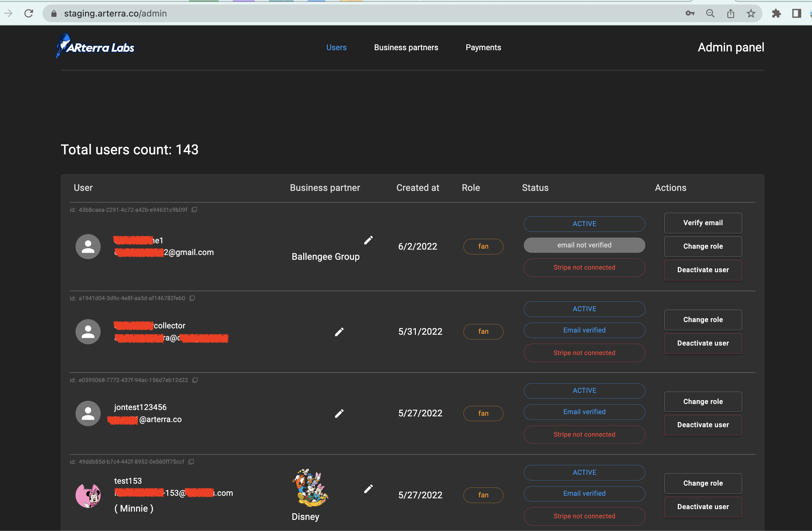Image resolution: width=812 pixels, height=531 pixels.
Task: Edit test153's Disney partner assignment
Action: [369, 489]
